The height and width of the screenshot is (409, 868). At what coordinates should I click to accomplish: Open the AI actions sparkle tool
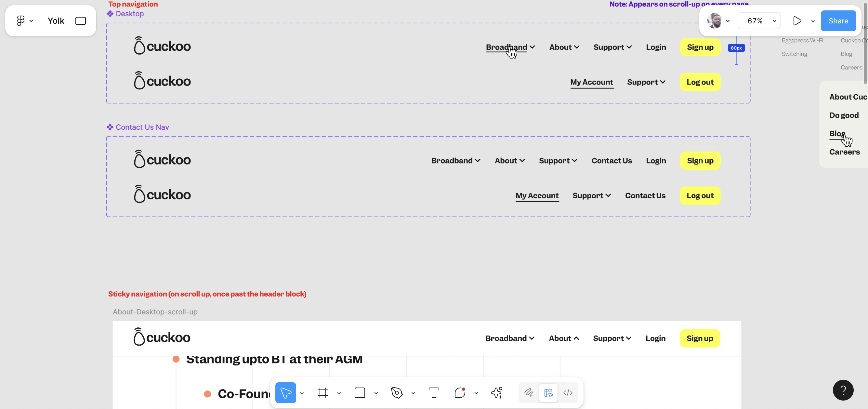click(497, 392)
